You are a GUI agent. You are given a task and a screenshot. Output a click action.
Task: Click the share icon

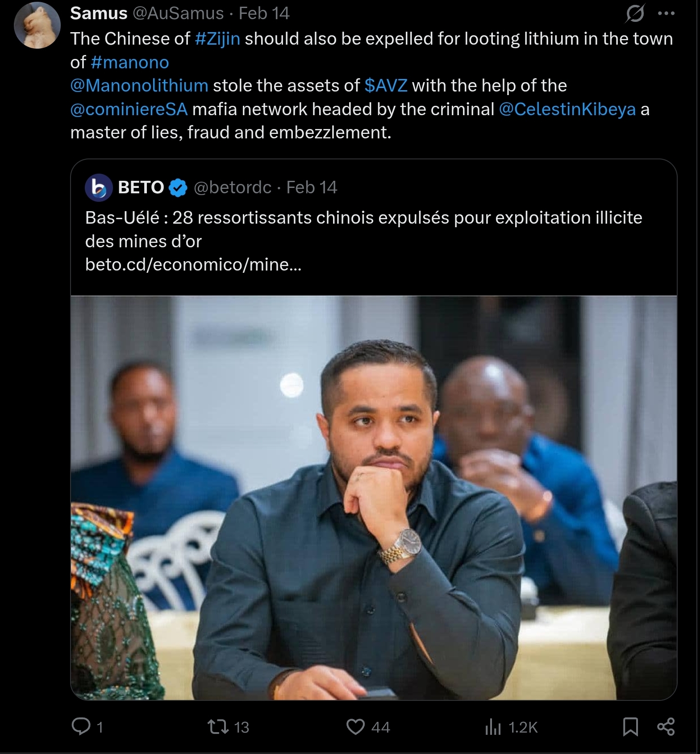(x=666, y=727)
